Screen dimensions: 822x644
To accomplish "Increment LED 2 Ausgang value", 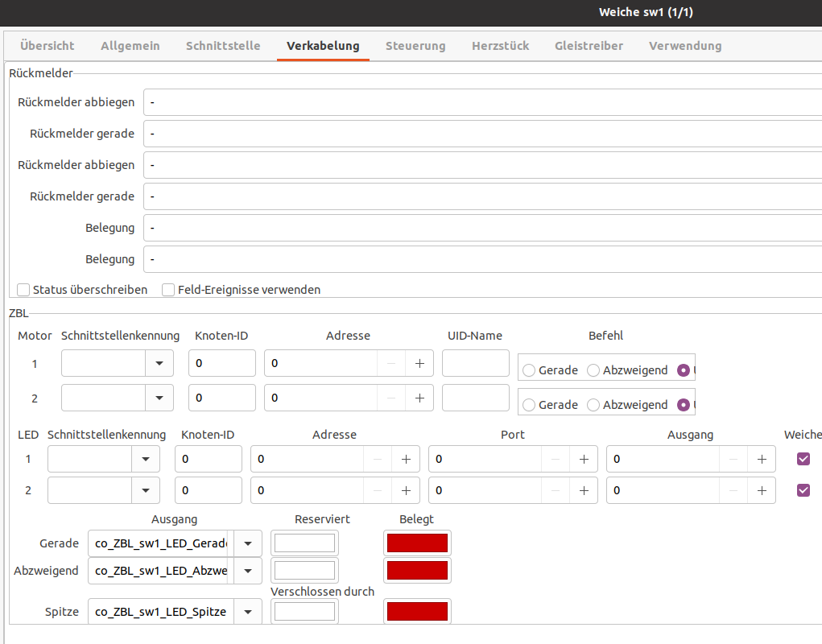I will pyautogui.click(x=761, y=490).
